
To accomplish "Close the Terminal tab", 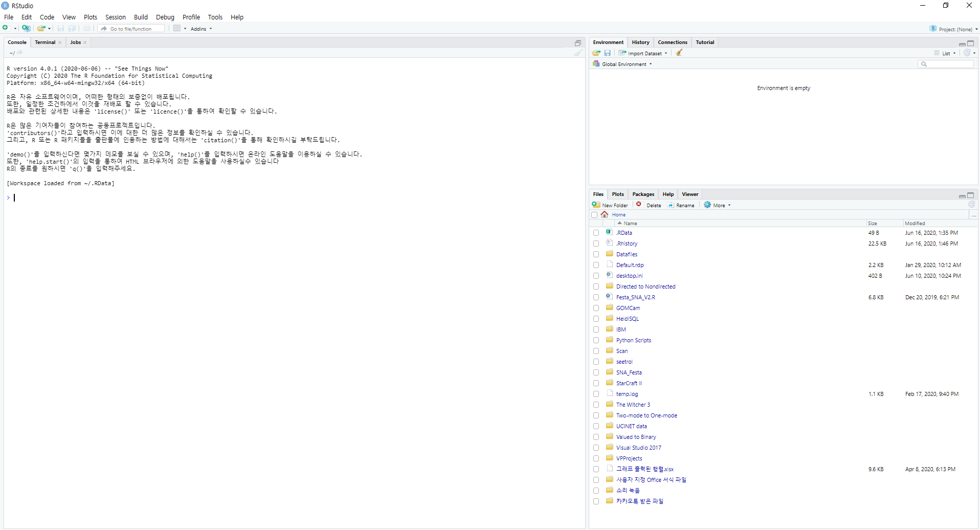I will click(60, 42).
